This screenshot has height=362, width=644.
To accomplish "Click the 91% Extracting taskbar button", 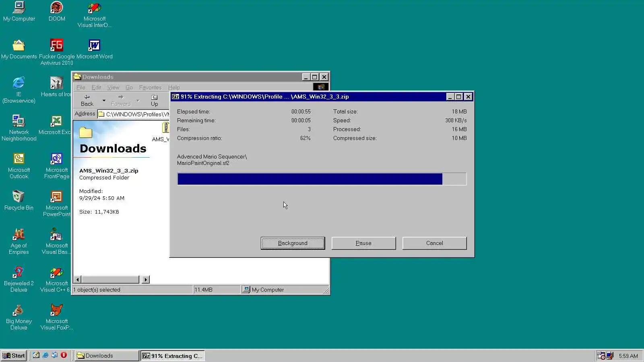I will (173, 356).
